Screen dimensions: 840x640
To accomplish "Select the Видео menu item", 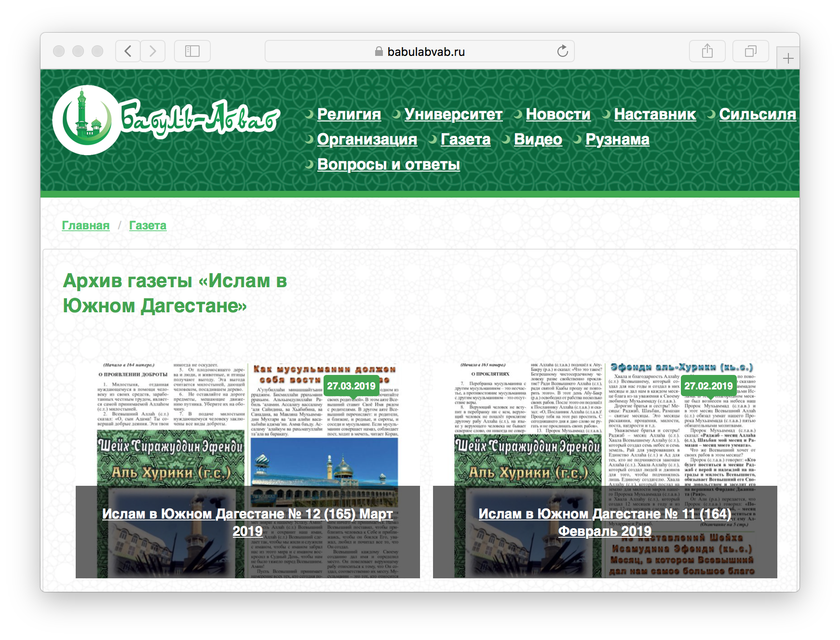I will (x=538, y=139).
